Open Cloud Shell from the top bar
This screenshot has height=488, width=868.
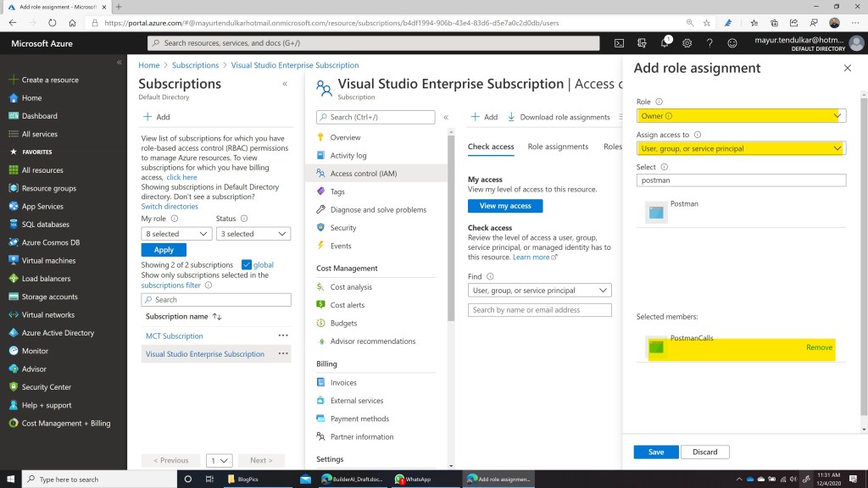tap(620, 43)
